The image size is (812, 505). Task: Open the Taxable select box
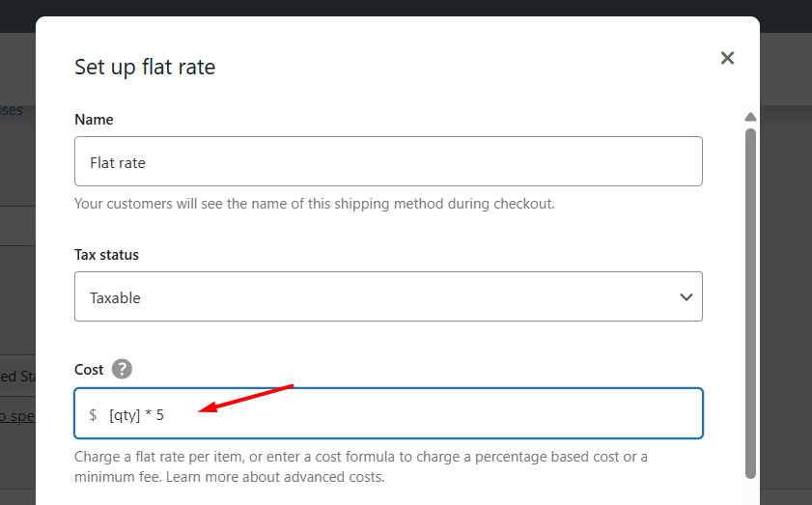pos(388,296)
